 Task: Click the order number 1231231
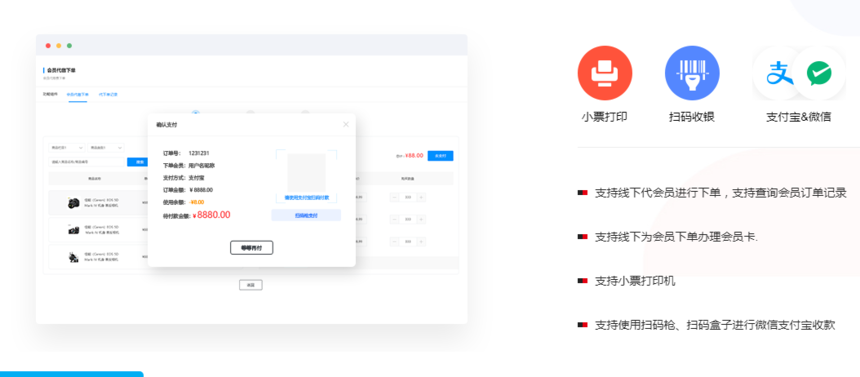(x=199, y=153)
